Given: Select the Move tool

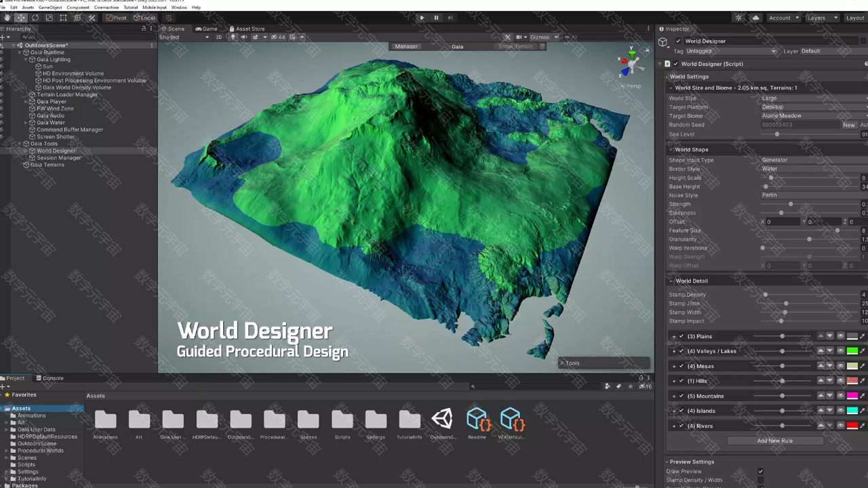Looking at the screenshot, I should [x=21, y=18].
